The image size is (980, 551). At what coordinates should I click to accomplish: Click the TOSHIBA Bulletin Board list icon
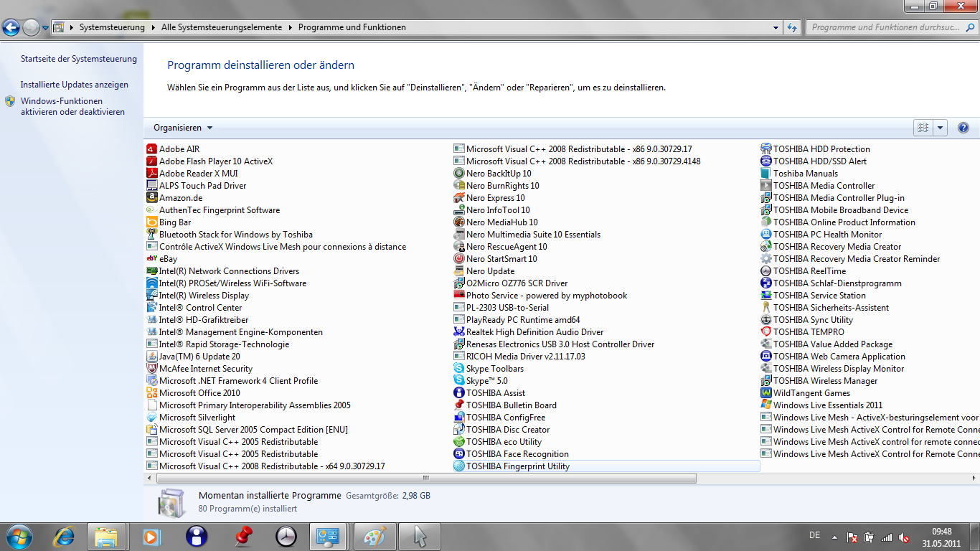[x=459, y=405]
